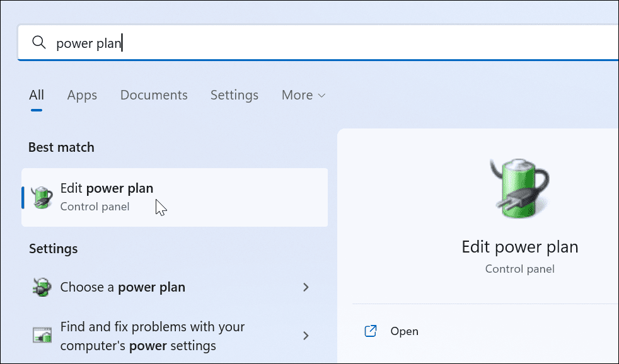Click the Choose a power plan icon
This screenshot has height=364, width=619.
point(42,287)
